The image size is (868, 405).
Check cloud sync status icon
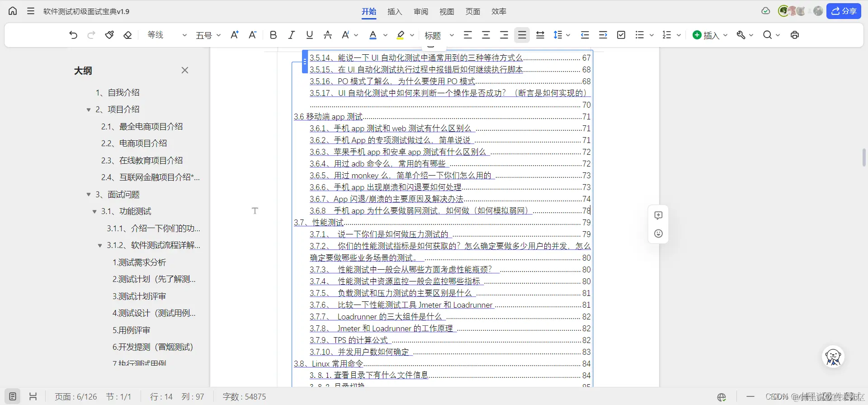click(x=765, y=11)
